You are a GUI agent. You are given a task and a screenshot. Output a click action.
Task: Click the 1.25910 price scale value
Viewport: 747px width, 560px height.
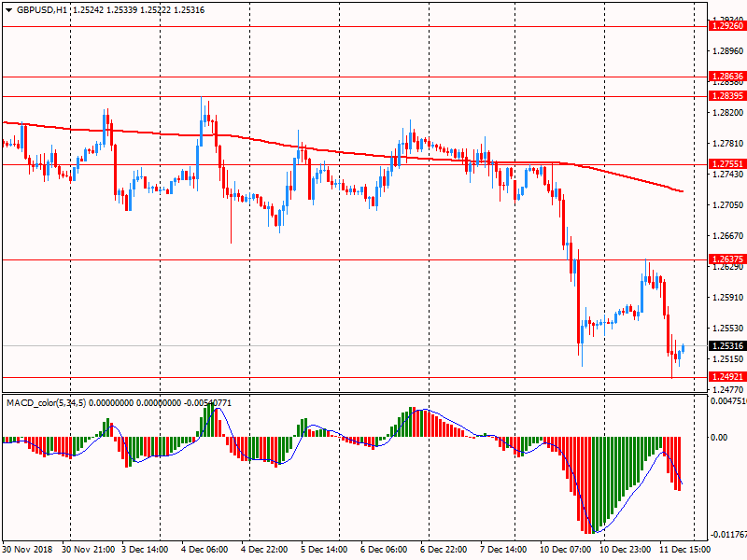(727, 298)
